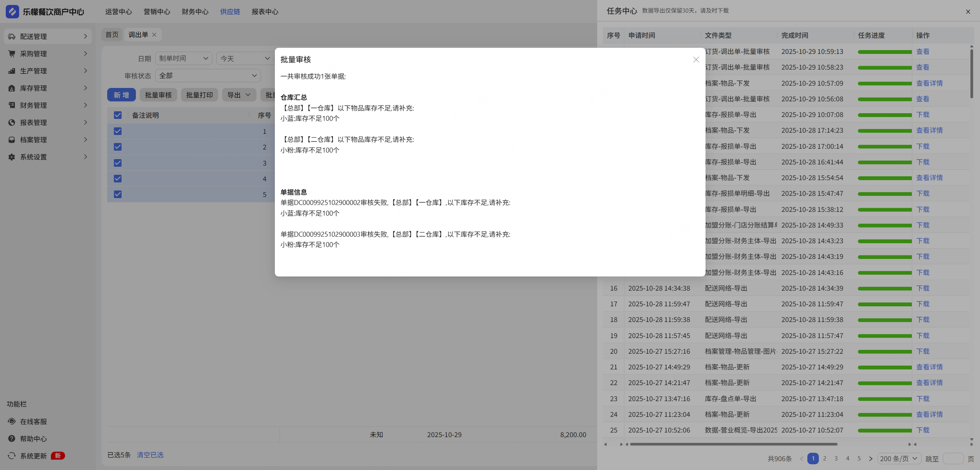Switch to the 财务中心 top menu
The image size is (980, 470).
coord(195,11)
